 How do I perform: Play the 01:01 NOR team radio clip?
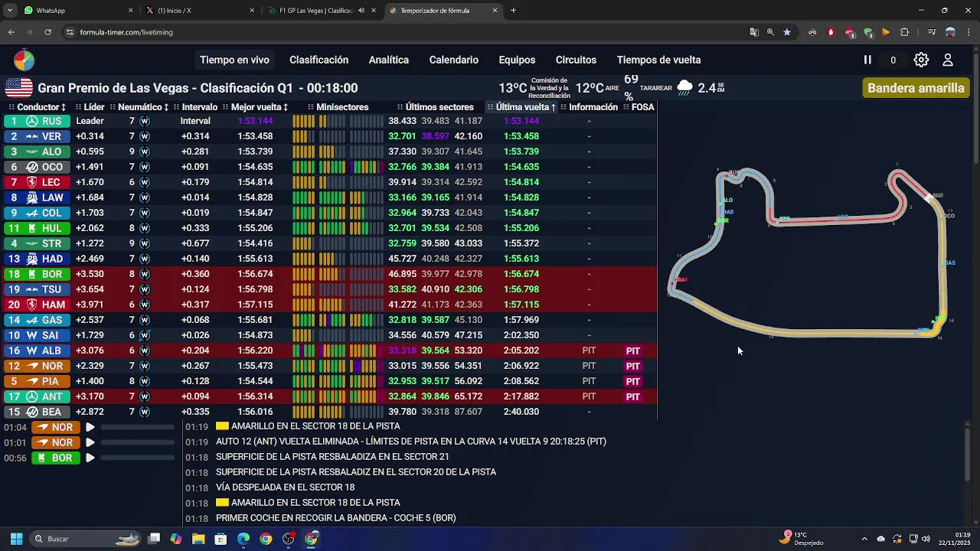click(x=90, y=442)
